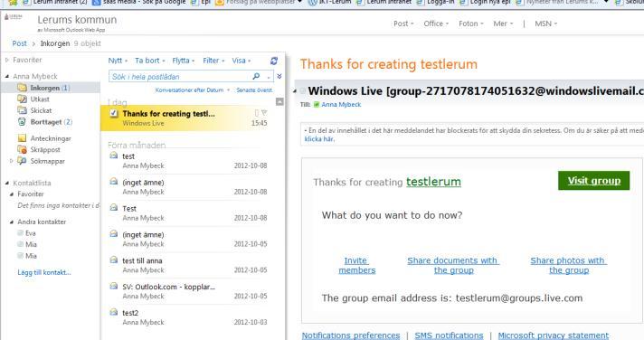The width and height of the screenshot is (644, 340).
Task: Click presence icon next to contact Eva
Action: click(x=20, y=232)
